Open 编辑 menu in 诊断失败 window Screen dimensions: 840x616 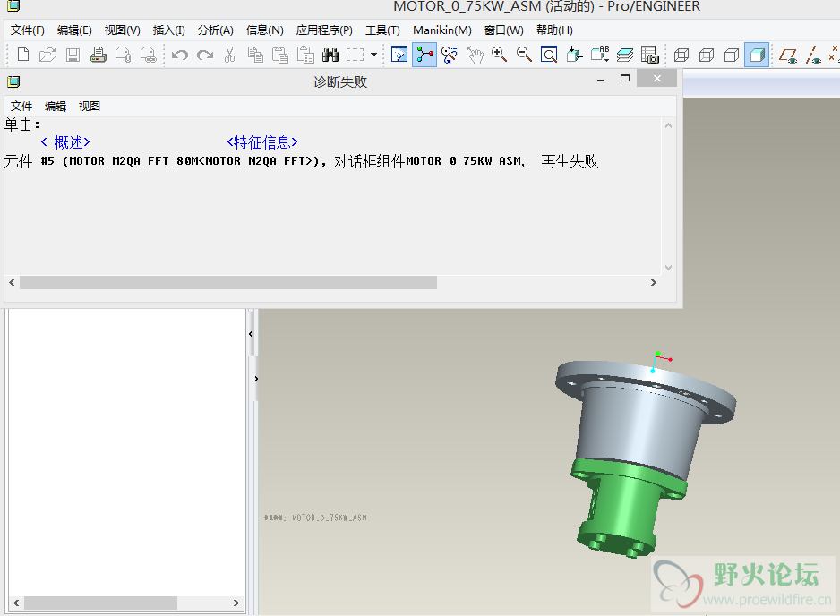[x=56, y=106]
